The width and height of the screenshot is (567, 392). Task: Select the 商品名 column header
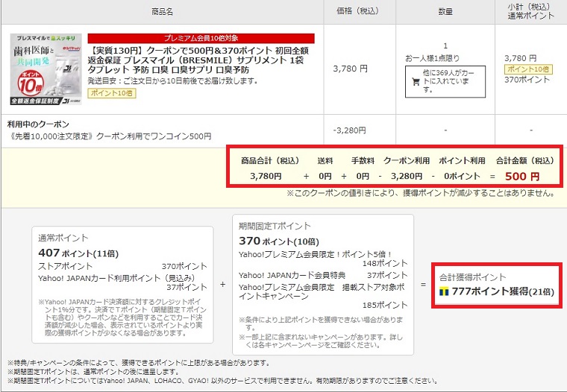click(x=162, y=12)
